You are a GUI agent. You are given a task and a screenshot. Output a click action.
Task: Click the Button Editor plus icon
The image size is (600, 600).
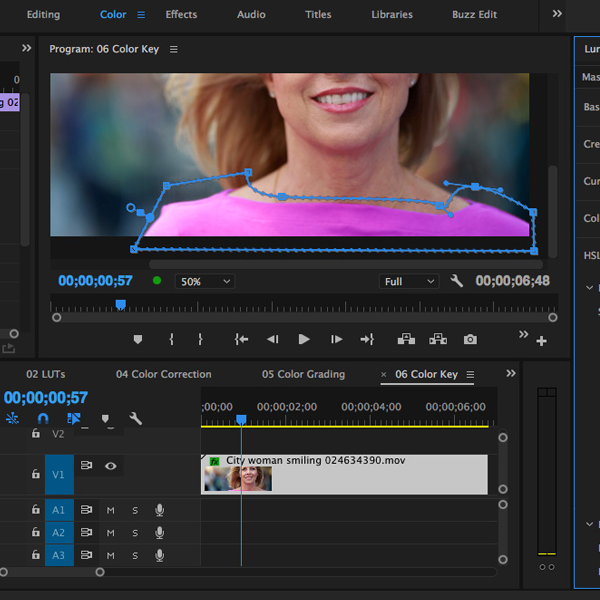(x=541, y=342)
